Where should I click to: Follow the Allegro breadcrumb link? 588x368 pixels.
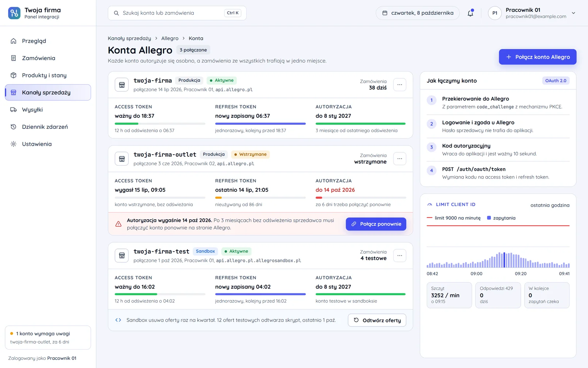[170, 38]
